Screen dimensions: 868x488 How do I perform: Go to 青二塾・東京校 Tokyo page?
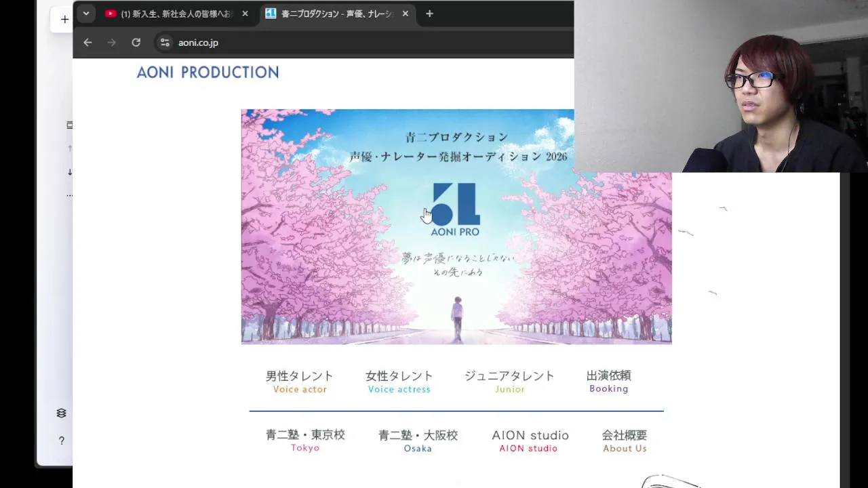305,441
